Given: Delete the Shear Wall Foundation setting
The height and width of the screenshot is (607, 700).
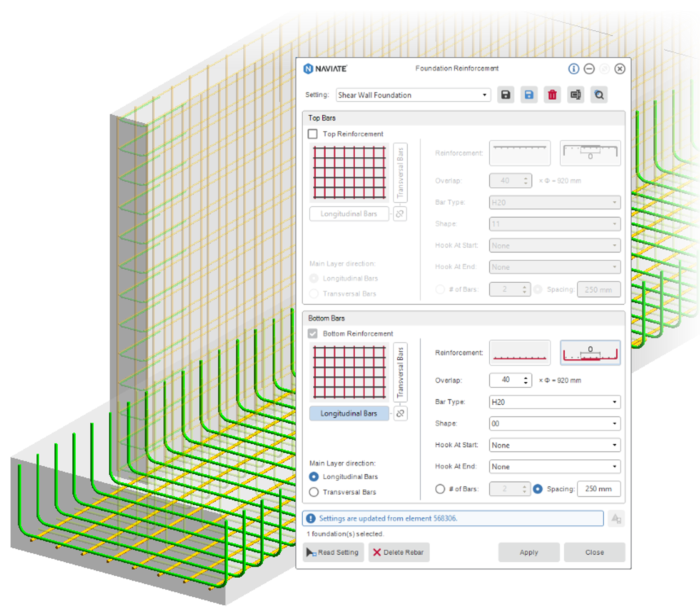Looking at the screenshot, I should [x=552, y=95].
